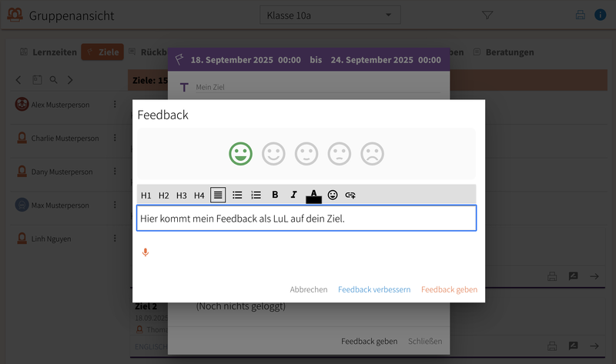
Task: Submit with orange Feedback geben button
Action: (x=449, y=290)
